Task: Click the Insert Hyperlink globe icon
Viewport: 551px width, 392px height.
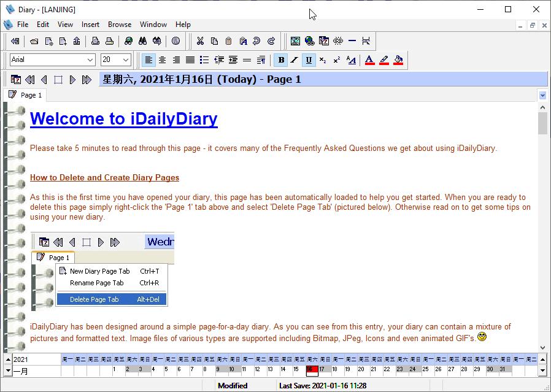Action: pos(310,41)
